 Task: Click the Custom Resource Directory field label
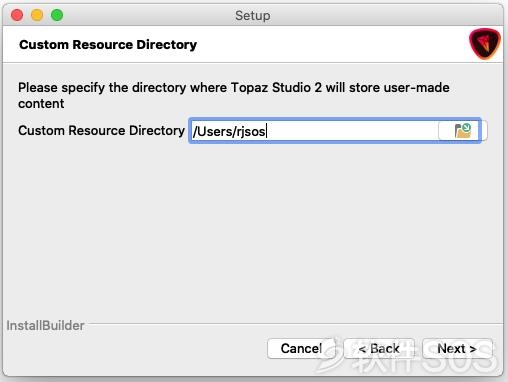click(101, 131)
